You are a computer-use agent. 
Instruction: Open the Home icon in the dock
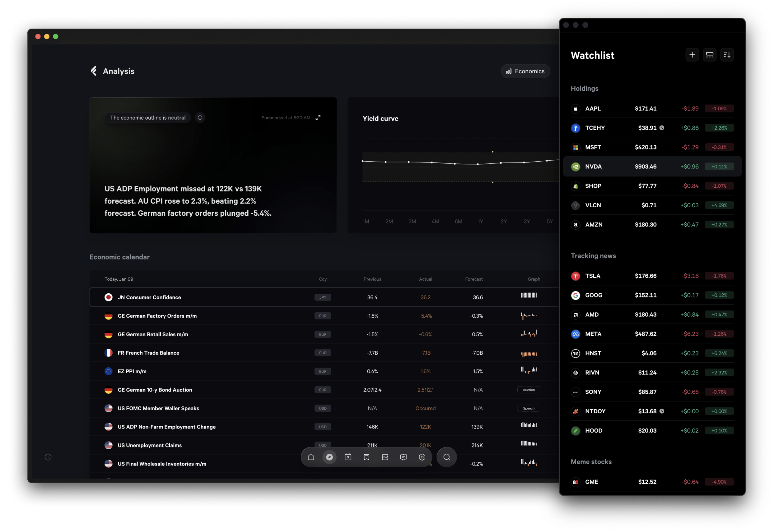click(311, 457)
